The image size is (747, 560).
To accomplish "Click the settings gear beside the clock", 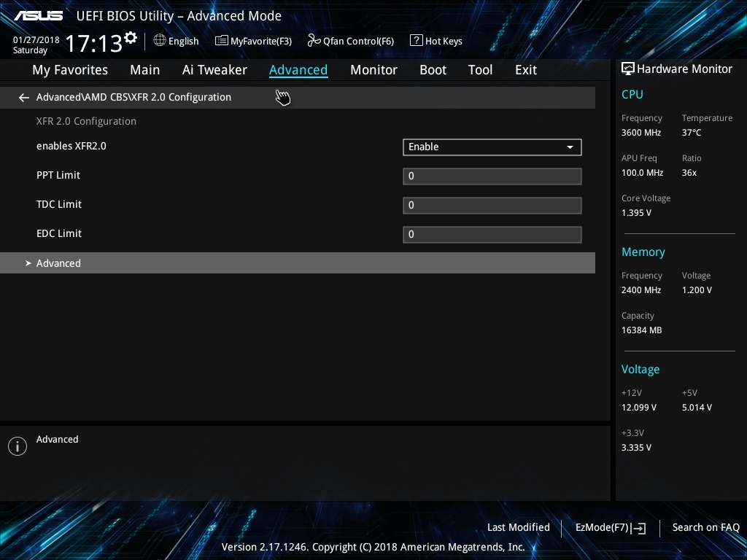I will 131,38.
